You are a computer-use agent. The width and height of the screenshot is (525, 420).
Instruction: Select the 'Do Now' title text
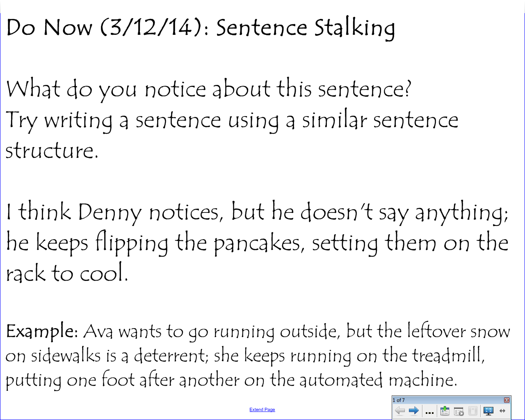49,28
